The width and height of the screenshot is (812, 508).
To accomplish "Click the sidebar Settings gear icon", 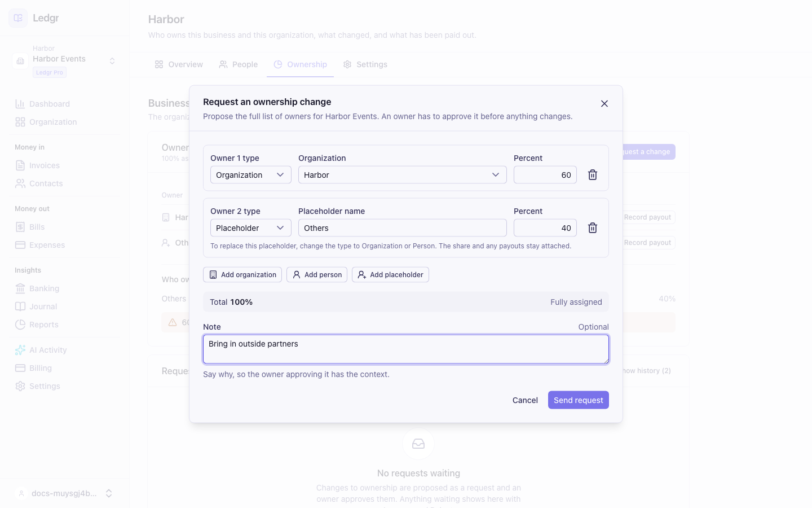I will [20, 386].
